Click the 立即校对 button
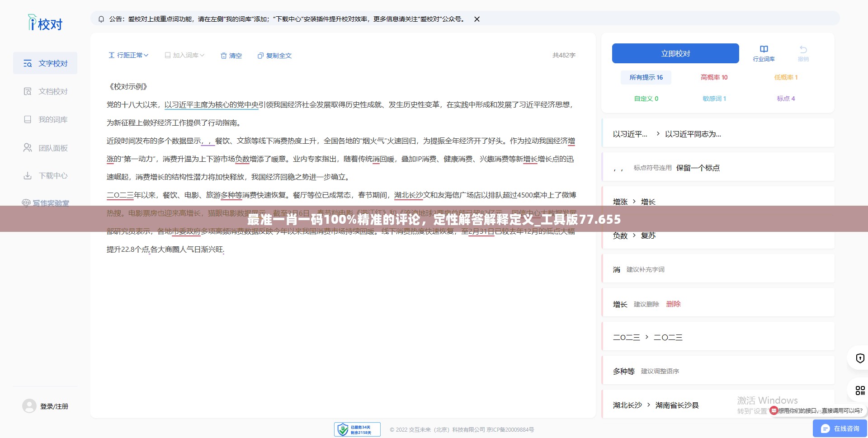The width and height of the screenshot is (868, 438). pyautogui.click(x=675, y=53)
